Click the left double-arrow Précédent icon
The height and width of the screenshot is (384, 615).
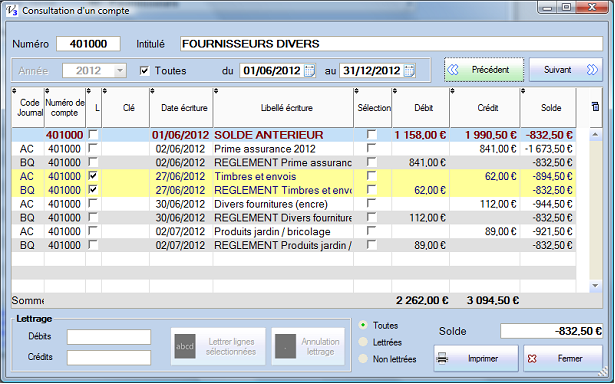pyautogui.click(x=453, y=70)
